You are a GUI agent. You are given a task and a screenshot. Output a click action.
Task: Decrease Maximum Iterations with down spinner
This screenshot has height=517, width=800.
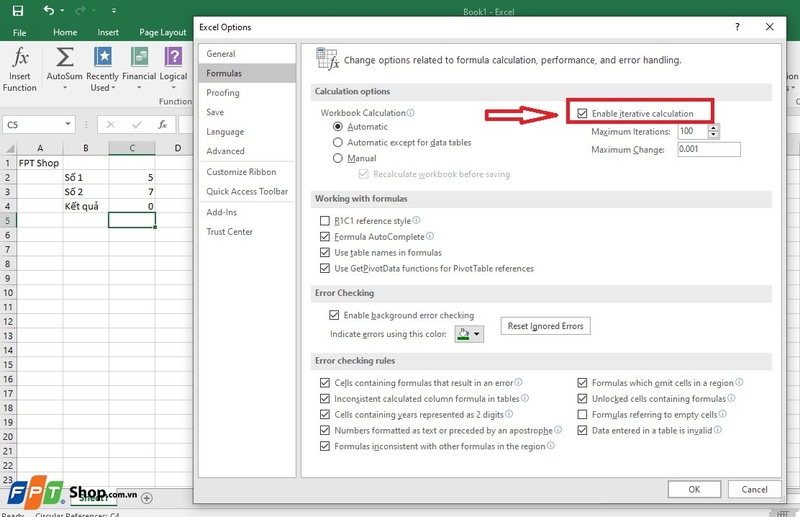point(713,134)
